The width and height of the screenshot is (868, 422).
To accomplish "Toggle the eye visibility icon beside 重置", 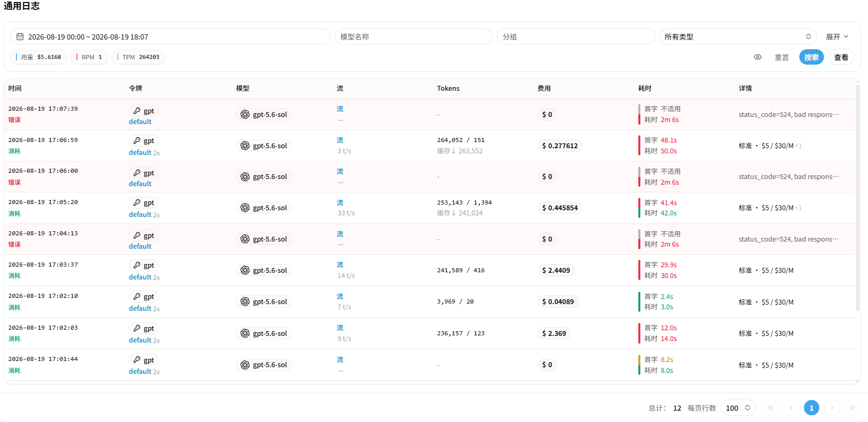I will (758, 57).
